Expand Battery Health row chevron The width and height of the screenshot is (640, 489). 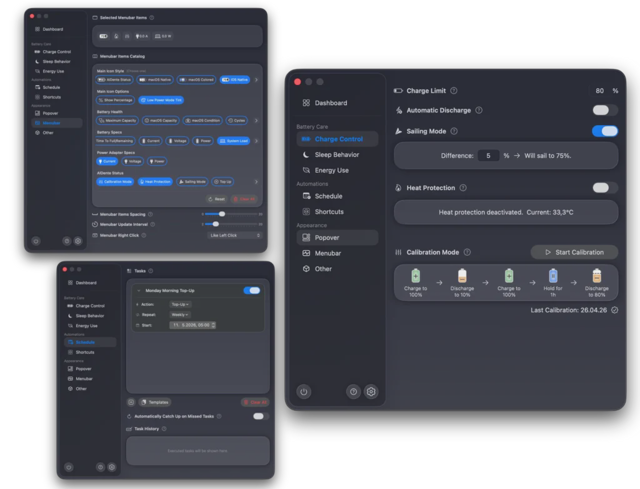256,120
